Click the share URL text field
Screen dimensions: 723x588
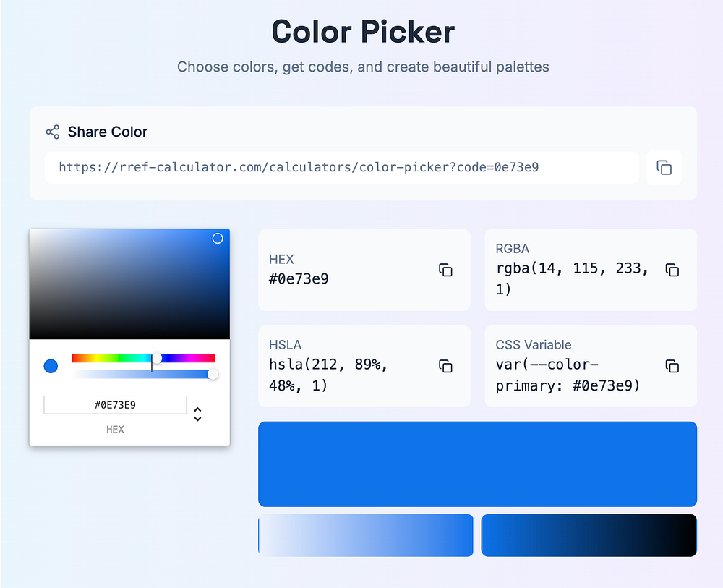point(341,168)
